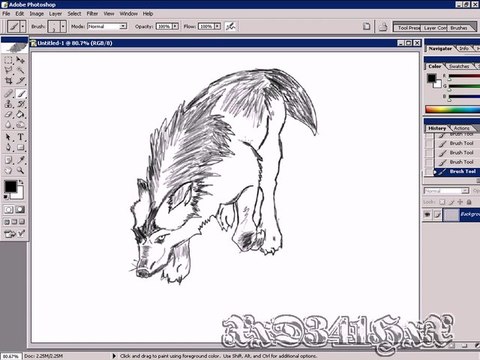Select the Notes tool
The height and width of the screenshot is (360, 480).
8,160
